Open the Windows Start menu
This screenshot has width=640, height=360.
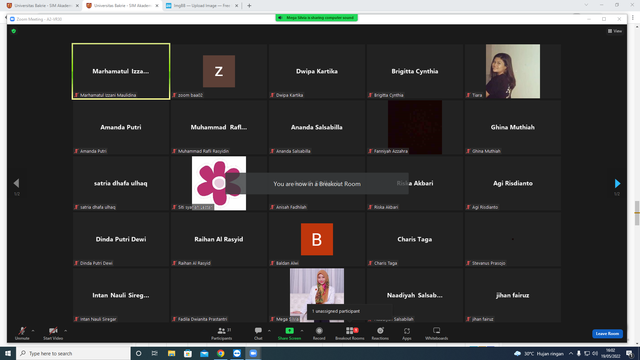point(8,353)
